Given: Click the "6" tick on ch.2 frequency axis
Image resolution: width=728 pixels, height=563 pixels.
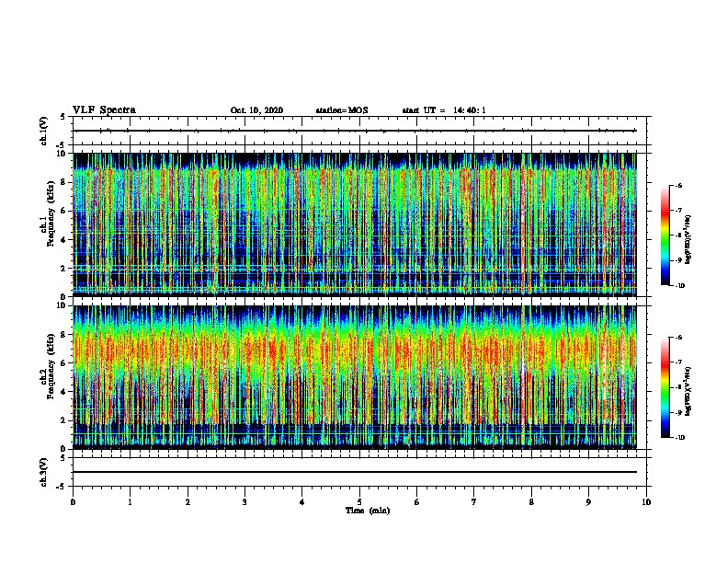Looking at the screenshot, I should (x=64, y=363).
